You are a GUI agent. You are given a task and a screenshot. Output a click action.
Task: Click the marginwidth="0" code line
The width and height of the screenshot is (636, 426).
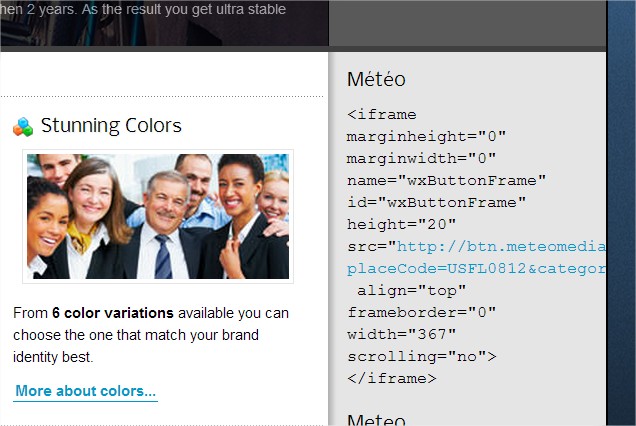click(421, 158)
